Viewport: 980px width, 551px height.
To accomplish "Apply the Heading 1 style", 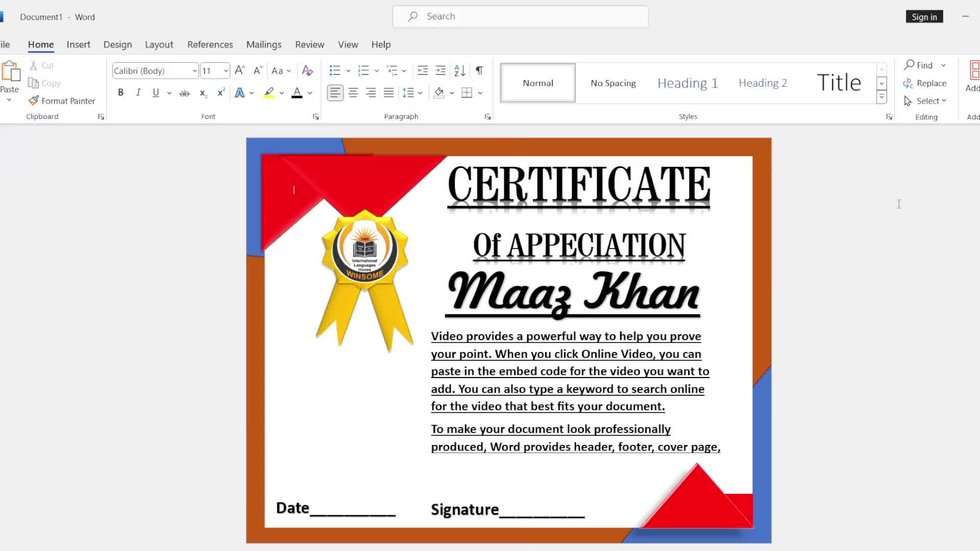I will pyautogui.click(x=688, y=83).
